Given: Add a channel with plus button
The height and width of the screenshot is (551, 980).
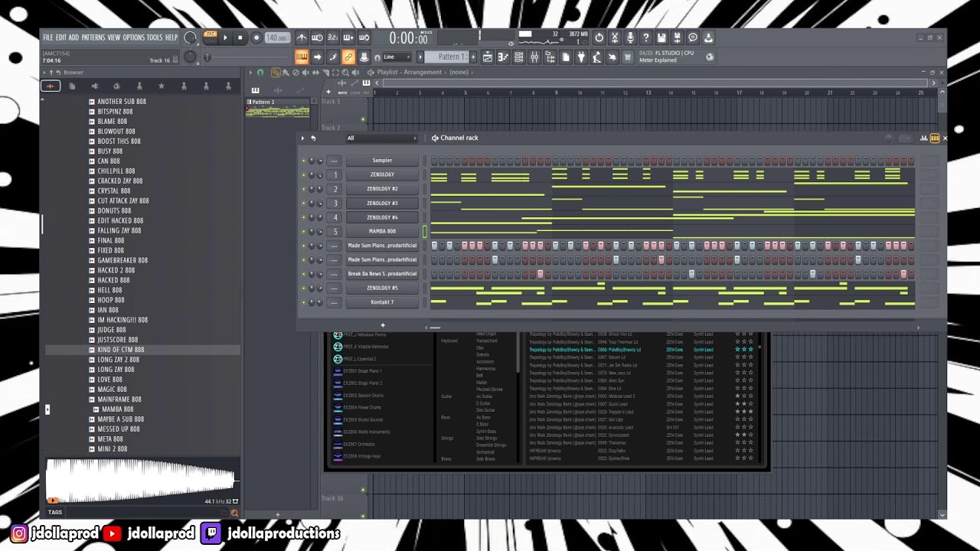Looking at the screenshot, I should [x=383, y=325].
